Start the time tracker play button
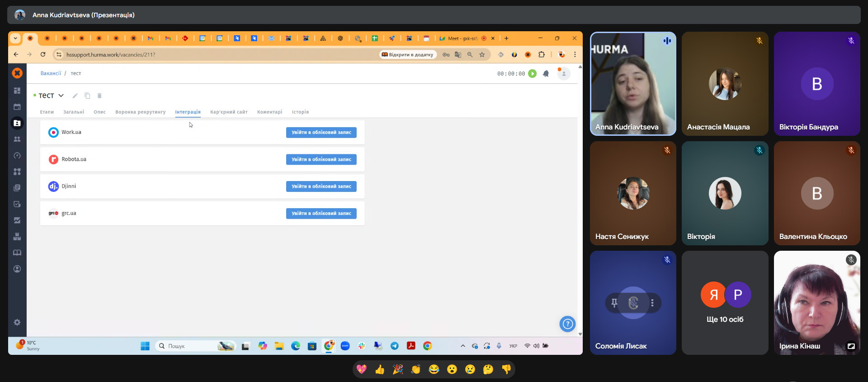 pyautogui.click(x=533, y=74)
